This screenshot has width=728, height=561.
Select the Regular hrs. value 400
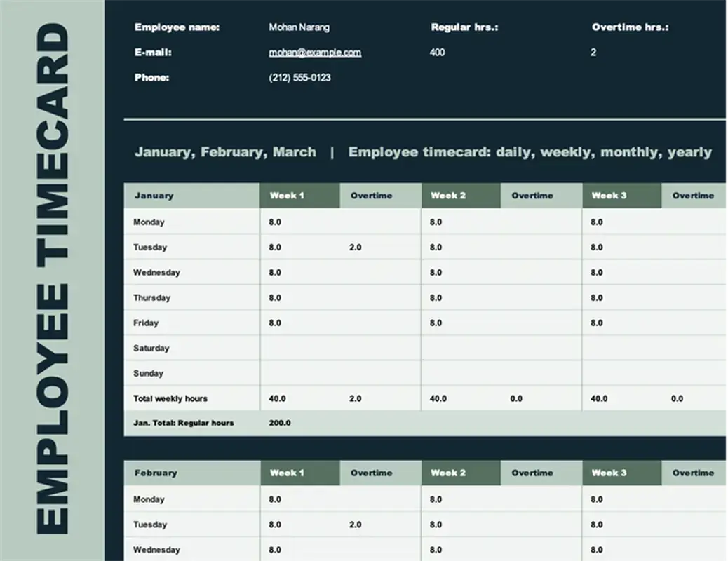tap(436, 52)
